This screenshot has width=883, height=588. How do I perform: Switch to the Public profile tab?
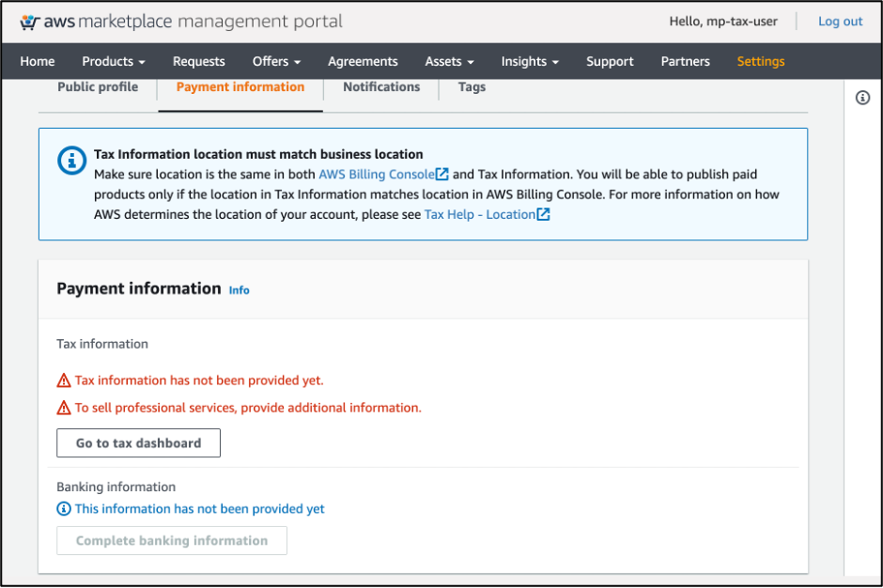click(x=98, y=86)
